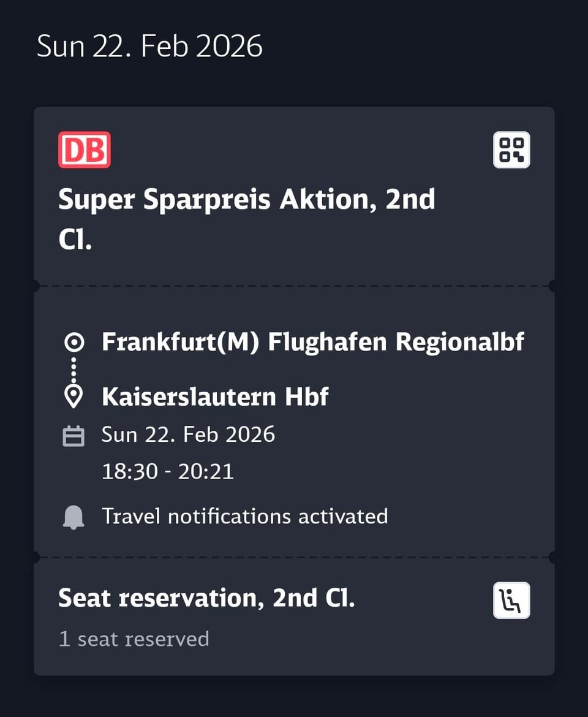Tap the 1 seat reserved text

click(134, 639)
